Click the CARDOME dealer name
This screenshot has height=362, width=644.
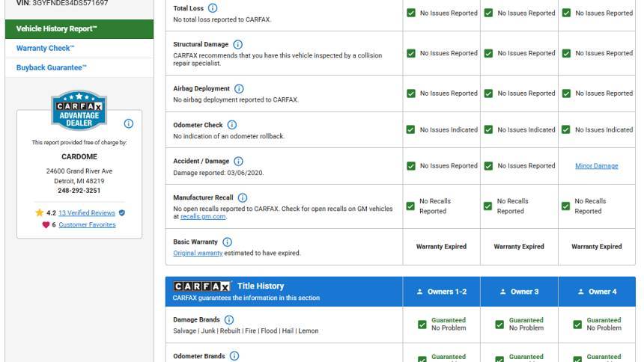[79, 157]
